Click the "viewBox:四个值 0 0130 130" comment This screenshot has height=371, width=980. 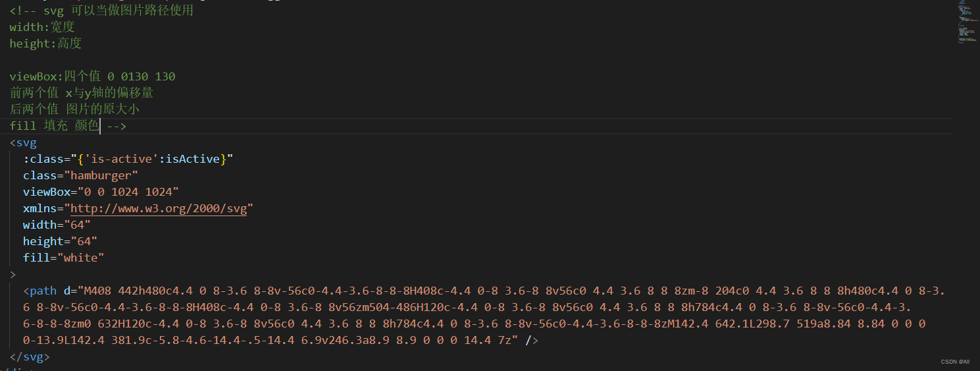(92, 76)
